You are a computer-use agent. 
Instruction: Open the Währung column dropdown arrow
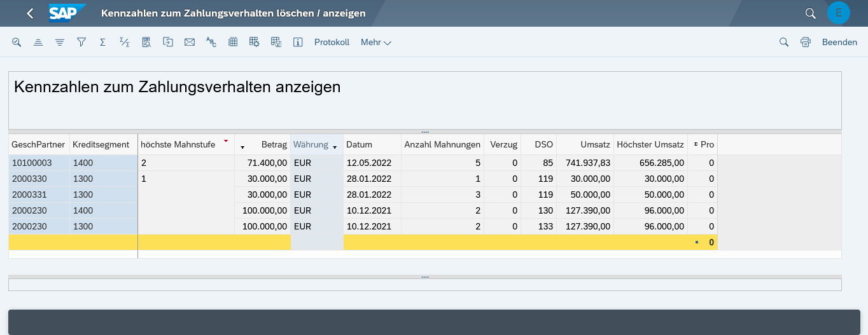tap(335, 147)
